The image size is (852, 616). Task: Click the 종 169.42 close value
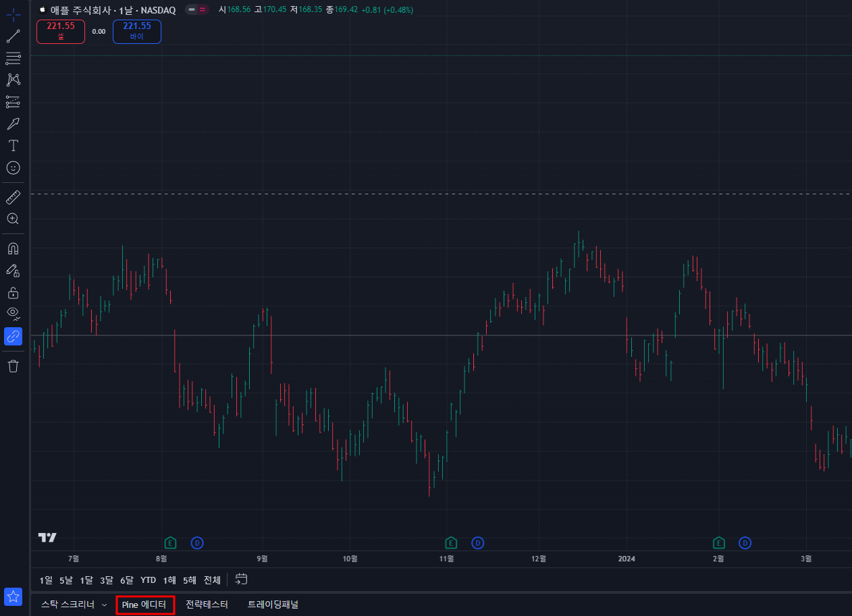[x=342, y=10]
